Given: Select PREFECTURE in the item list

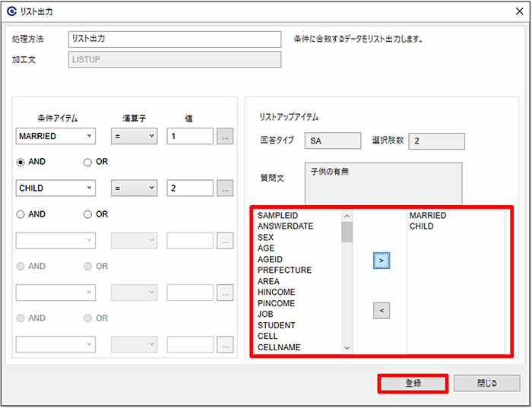Looking at the screenshot, I should (285, 270).
